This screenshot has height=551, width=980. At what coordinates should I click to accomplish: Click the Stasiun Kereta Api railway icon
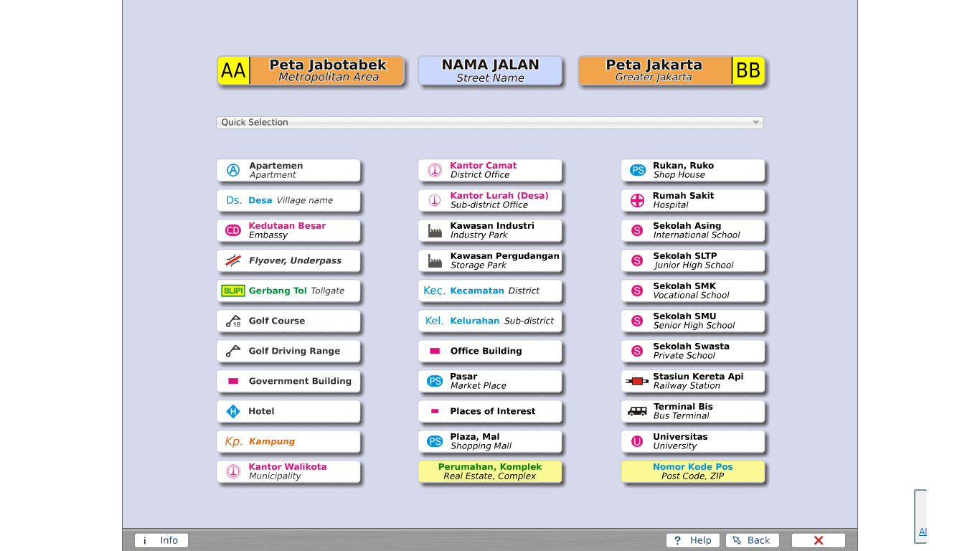[x=637, y=381]
